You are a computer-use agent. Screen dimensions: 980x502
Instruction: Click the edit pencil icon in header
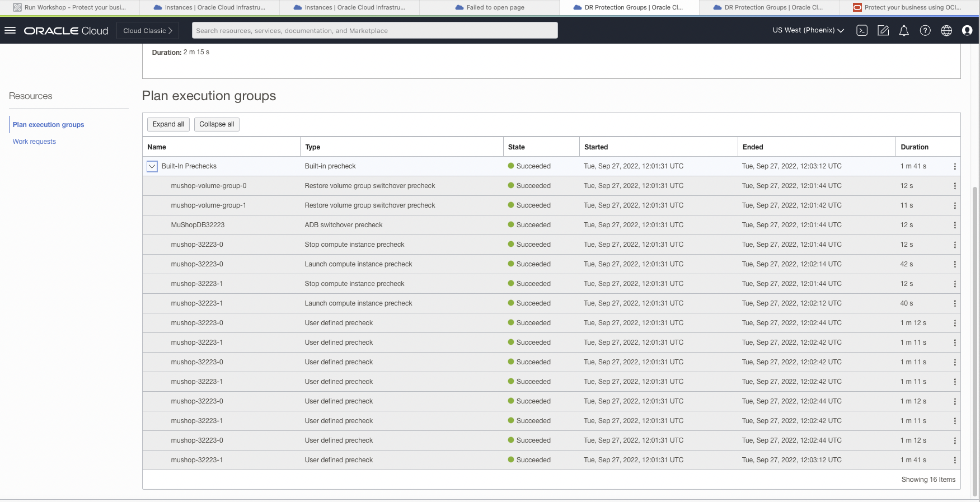tap(883, 30)
